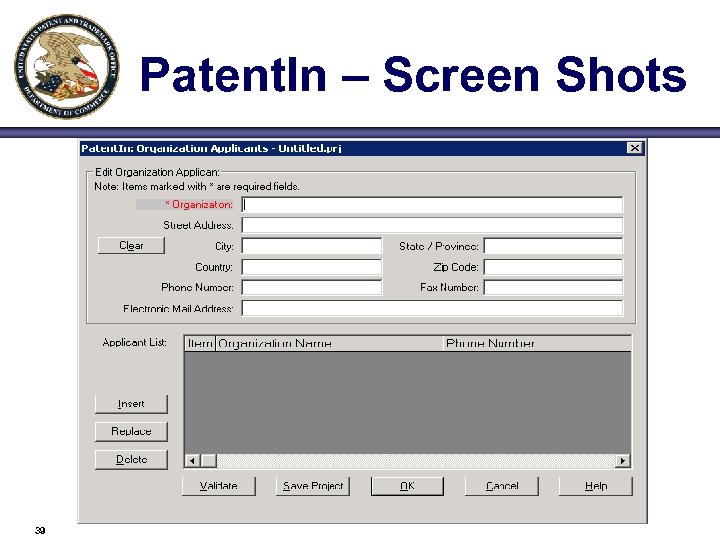
Task: Click the Organization name input field
Action: 432,204
